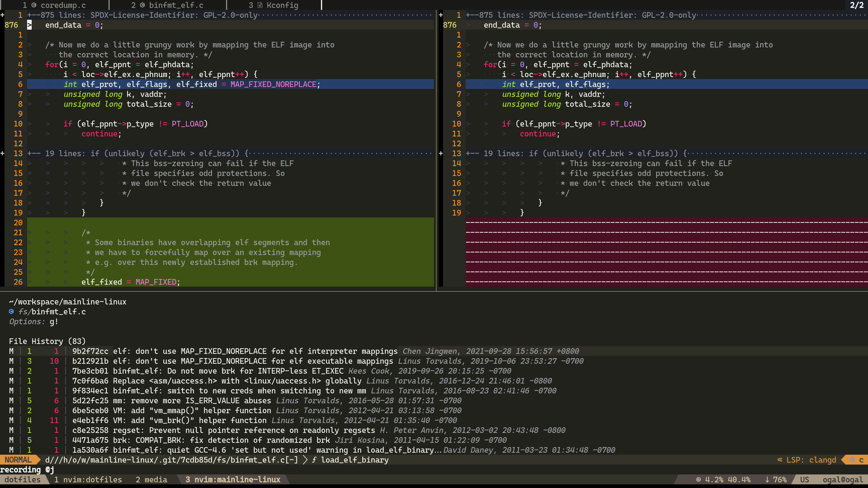Viewport: 868px width, 488px height.
Task: Click the function symbol icon before load_elf_binary
Action: pos(314,460)
